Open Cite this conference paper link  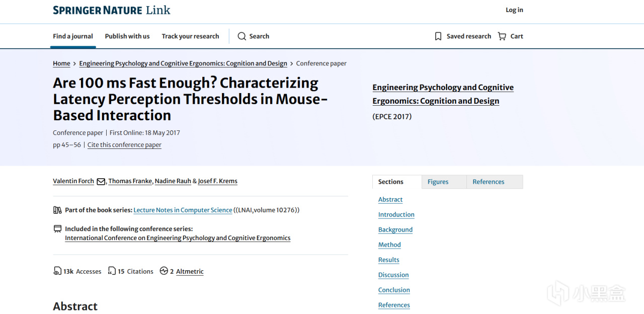(x=124, y=145)
